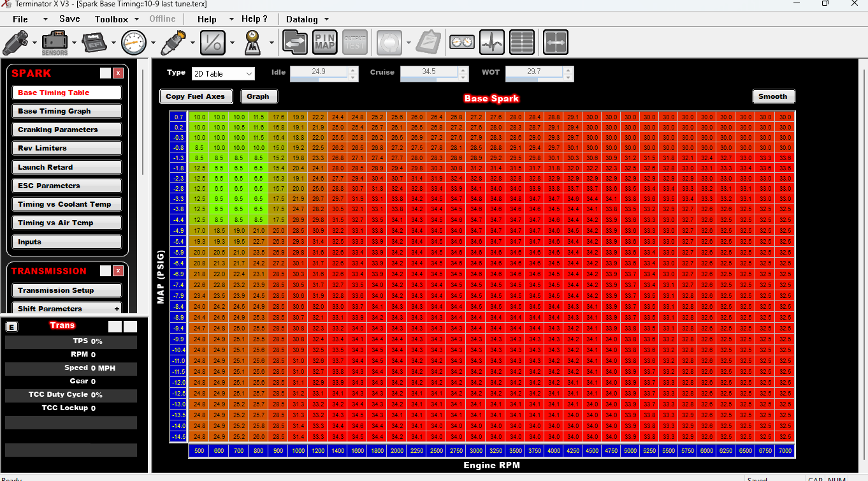Expand the transmission shifter dropdown arrow
The image size is (868, 481).
[x=271, y=43]
